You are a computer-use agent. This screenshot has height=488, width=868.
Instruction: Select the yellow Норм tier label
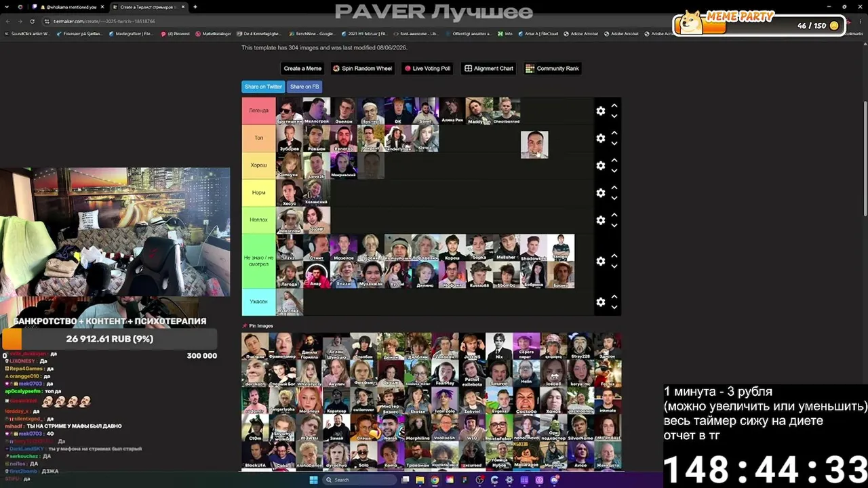pos(259,192)
